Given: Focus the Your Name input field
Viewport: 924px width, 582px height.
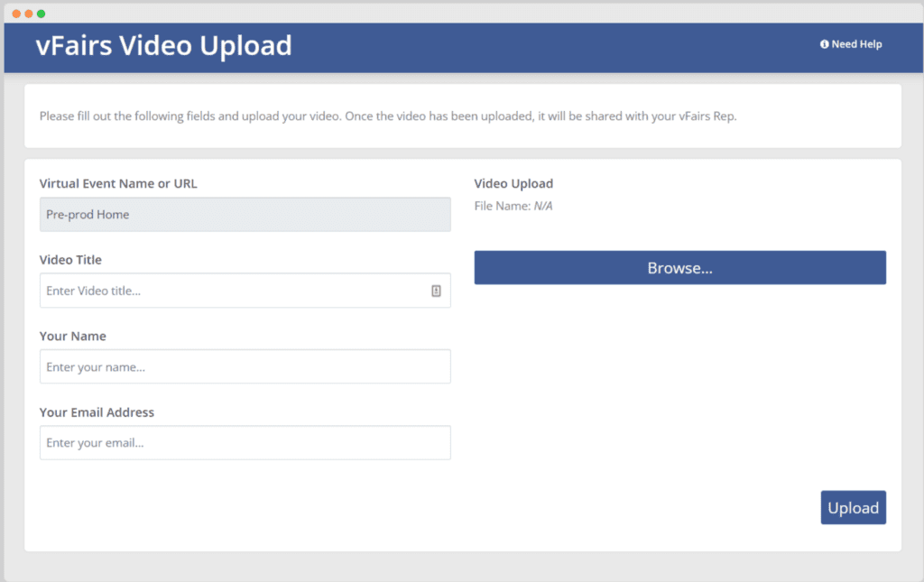Looking at the screenshot, I should (245, 366).
